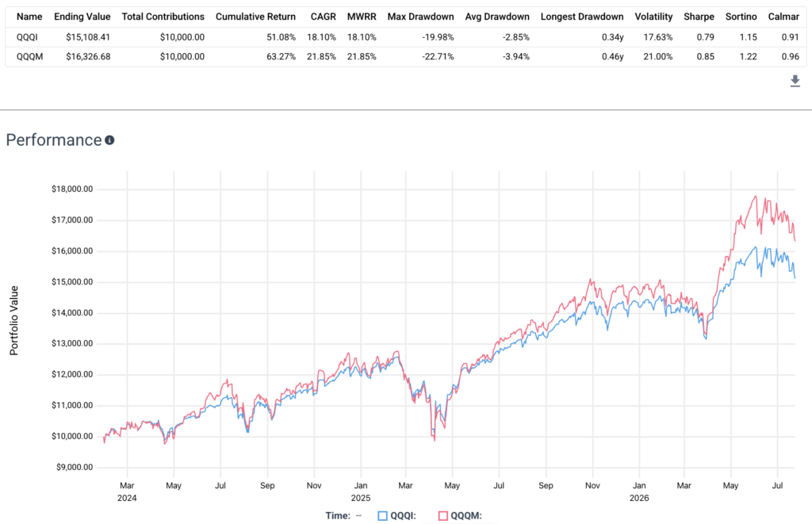Click the -3.94% avg drawdown cell
The width and height of the screenshot is (812, 524).
point(515,56)
